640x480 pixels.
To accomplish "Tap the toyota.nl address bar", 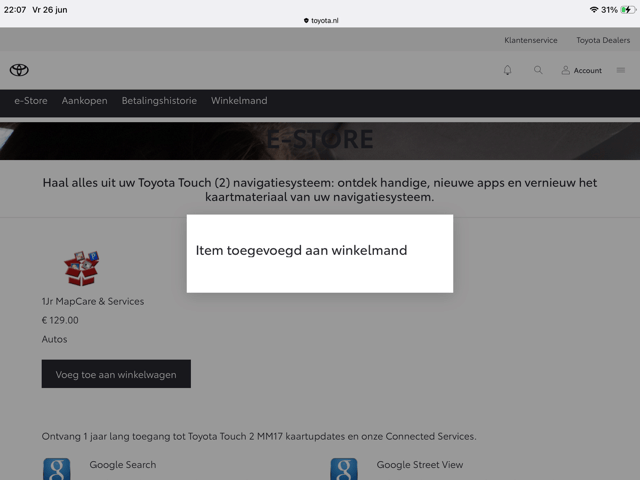I will click(321, 20).
